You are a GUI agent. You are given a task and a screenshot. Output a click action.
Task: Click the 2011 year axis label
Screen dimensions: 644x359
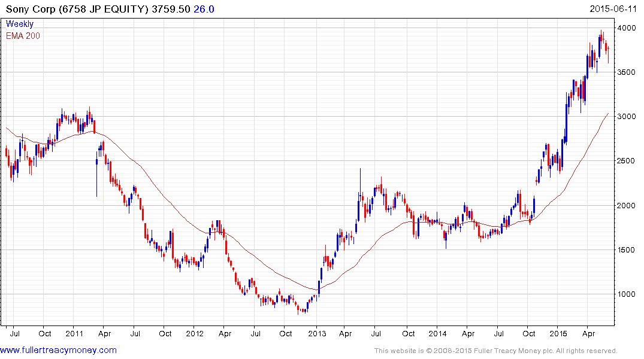(74, 333)
